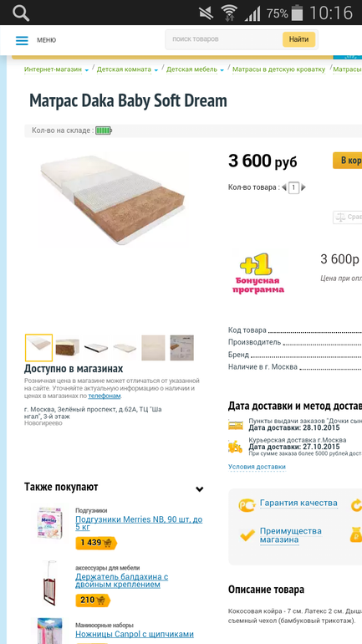This screenshot has height=644, width=362.
Task: Increase product quantity with right arrow
Action: [303, 187]
